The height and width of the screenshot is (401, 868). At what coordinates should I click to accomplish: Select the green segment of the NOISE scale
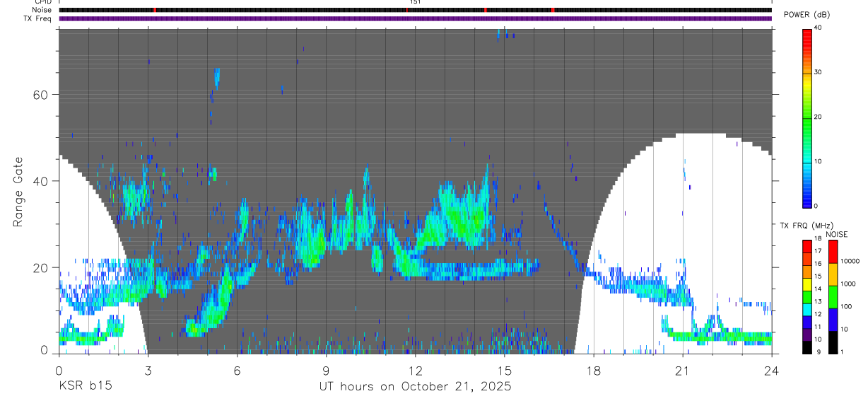coord(833,296)
